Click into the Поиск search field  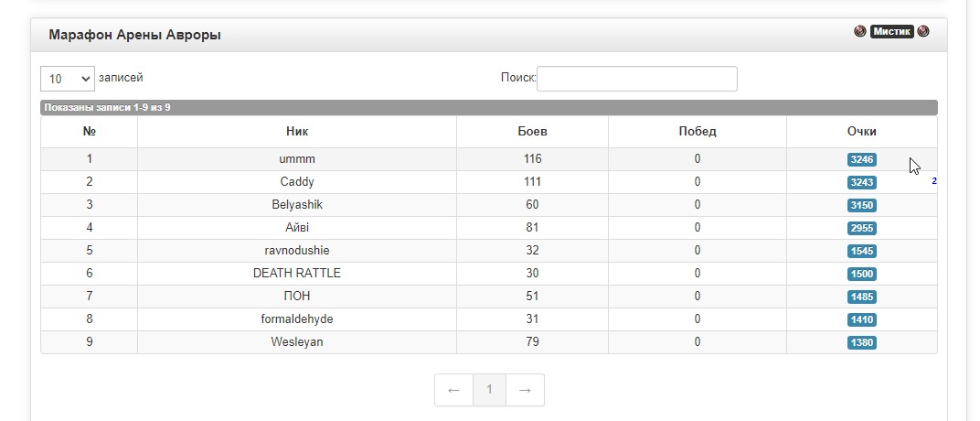point(636,79)
